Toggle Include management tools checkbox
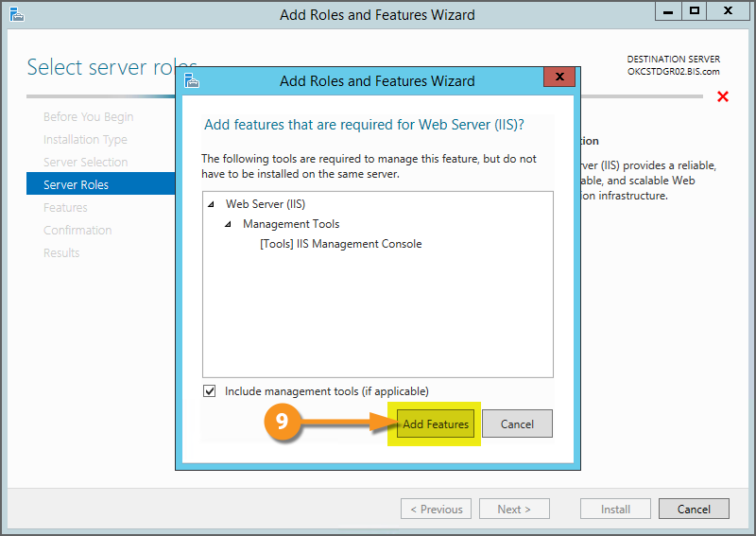This screenshot has width=756, height=536. pos(209,391)
